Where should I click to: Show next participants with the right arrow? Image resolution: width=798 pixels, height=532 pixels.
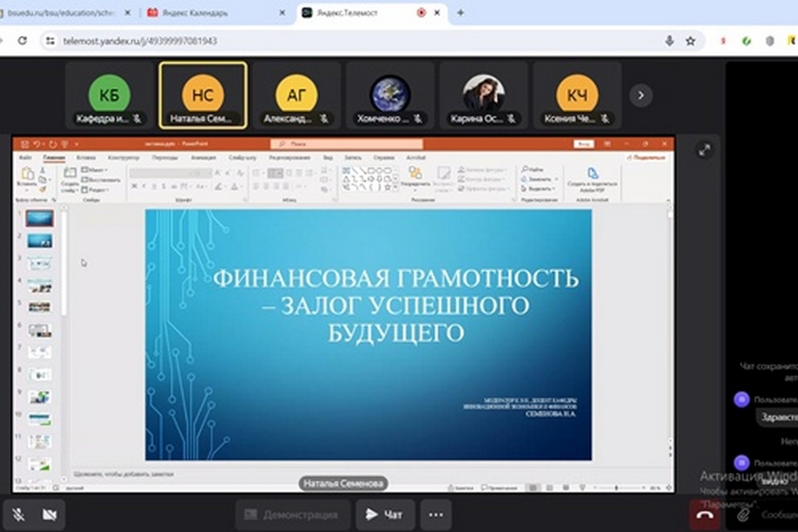pos(640,96)
